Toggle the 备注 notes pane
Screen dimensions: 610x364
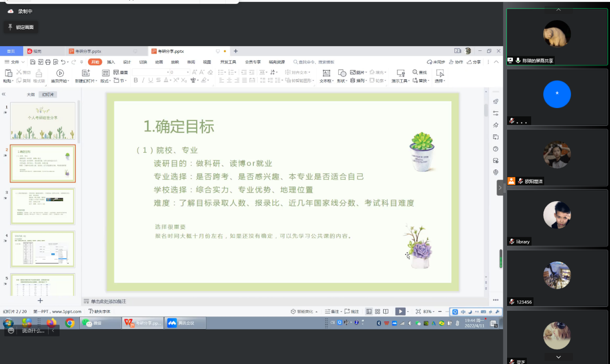pyautogui.click(x=332, y=312)
